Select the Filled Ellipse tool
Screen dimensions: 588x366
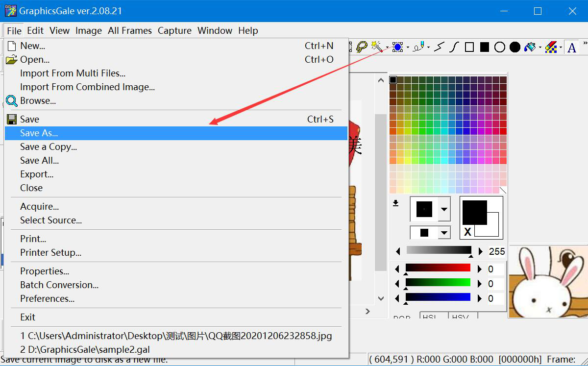[x=514, y=47]
